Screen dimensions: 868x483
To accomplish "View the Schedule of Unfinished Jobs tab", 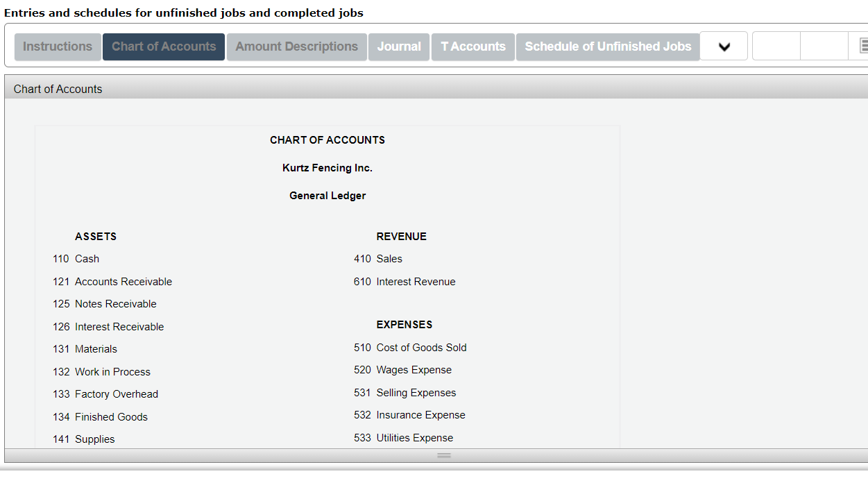I will (608, 46).
